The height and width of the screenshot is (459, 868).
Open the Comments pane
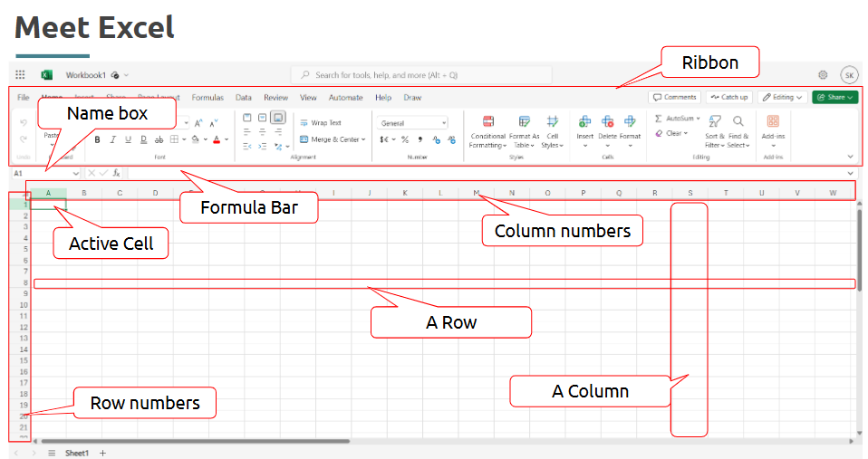point(675,97)
